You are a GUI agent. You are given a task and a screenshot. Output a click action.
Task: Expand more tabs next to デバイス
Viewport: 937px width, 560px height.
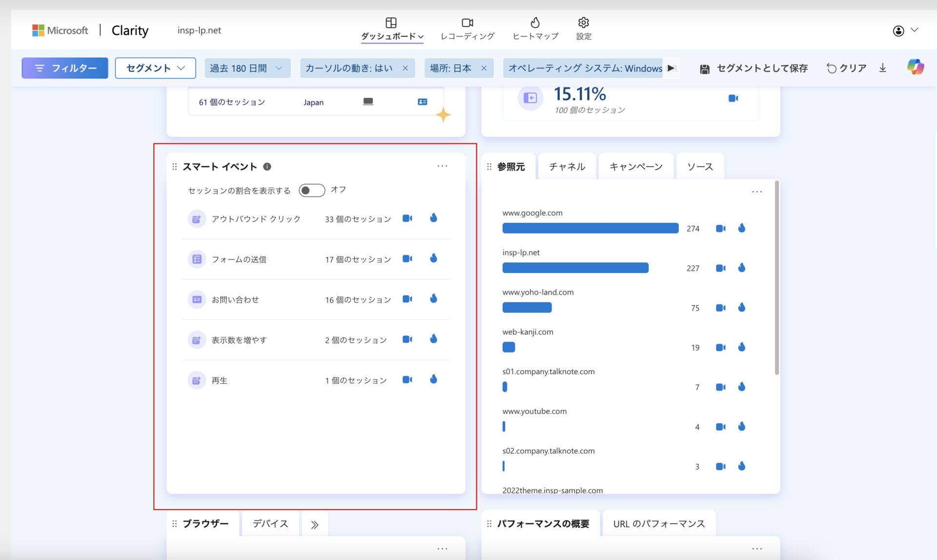pyautogui.click(x=315, y=525)
